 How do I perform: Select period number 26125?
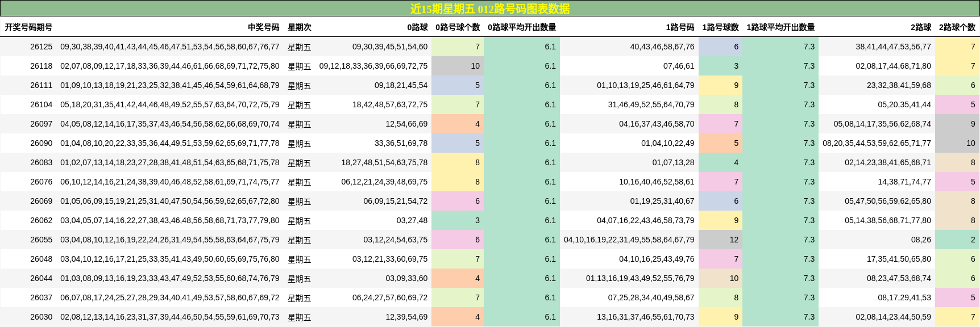pos(41,47)
